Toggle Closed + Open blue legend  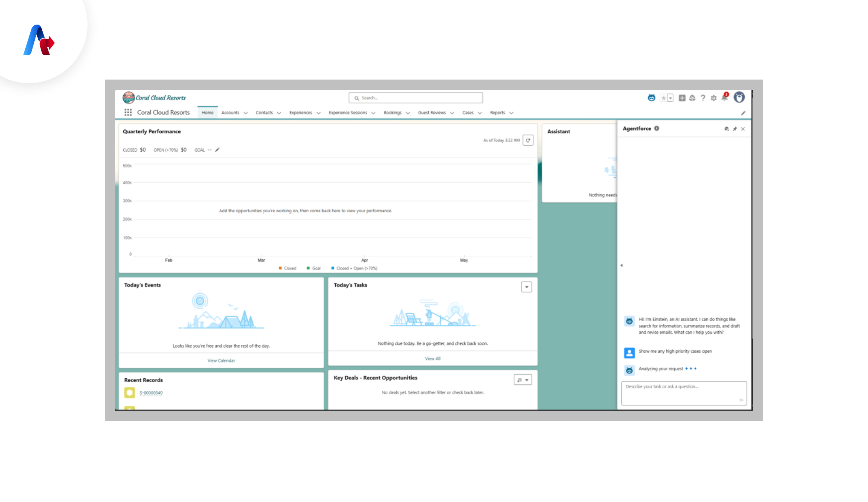(354, 268)
